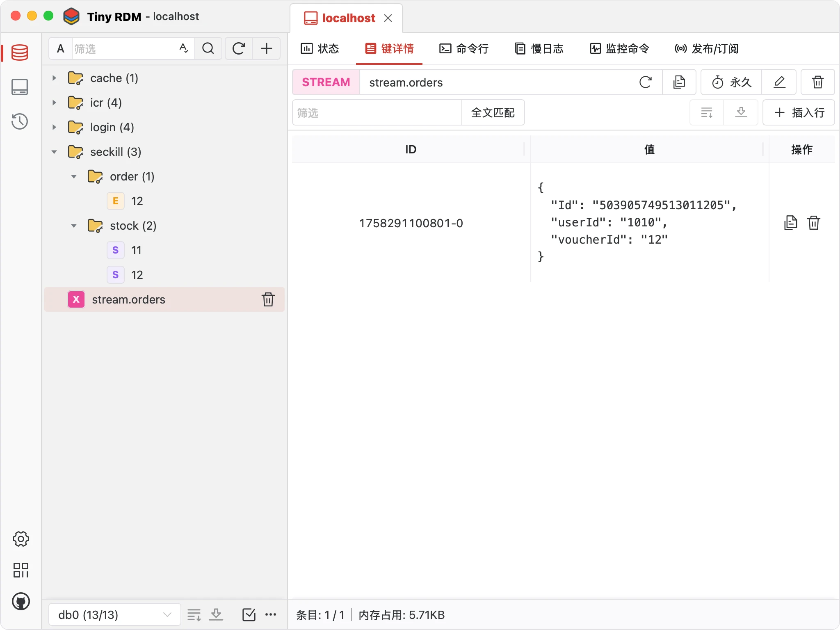Delete the 1758291100801-0 stream entry

click(814, 223)
